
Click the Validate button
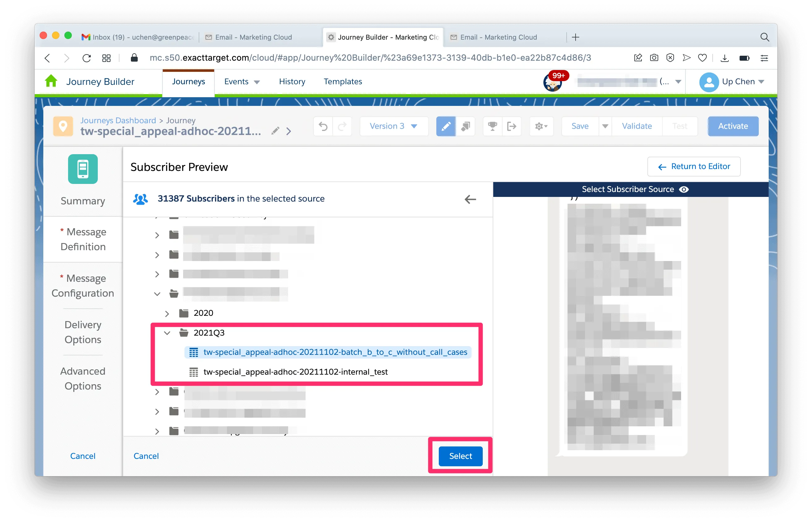click(637, 126)
